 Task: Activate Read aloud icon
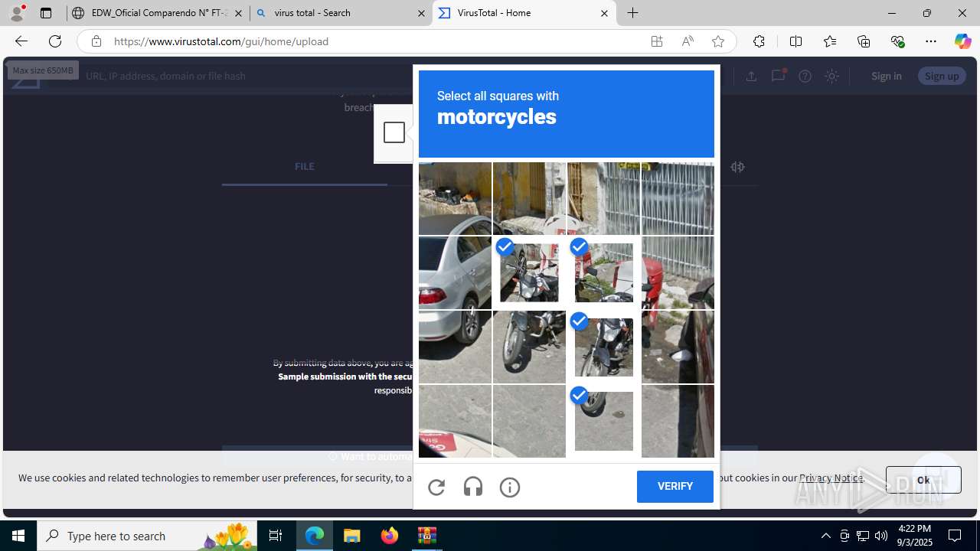688,41
